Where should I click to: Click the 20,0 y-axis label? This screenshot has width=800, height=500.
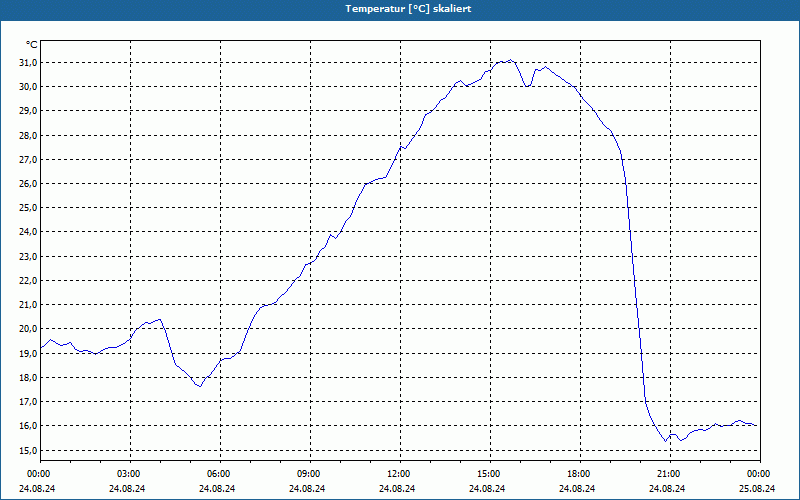point(28,329)
